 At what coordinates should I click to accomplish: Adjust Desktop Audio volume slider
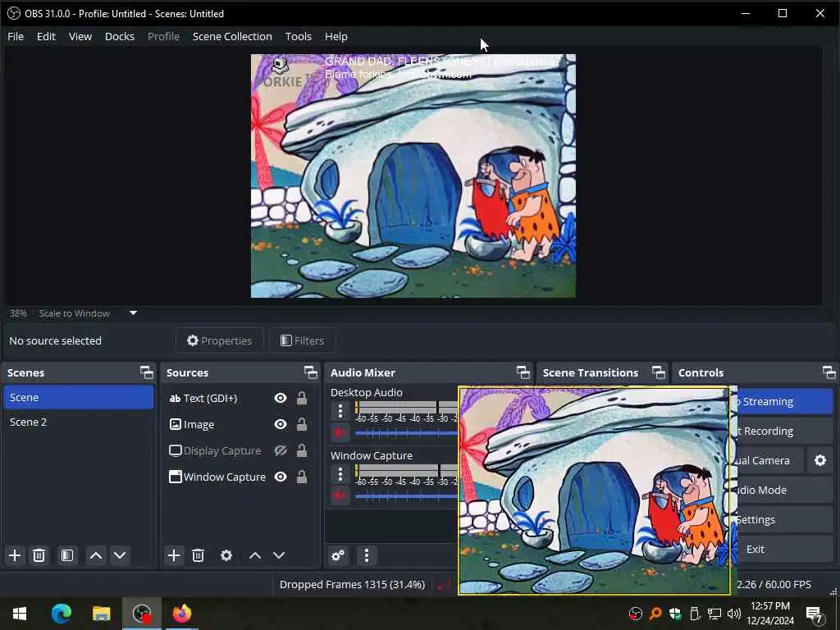coord(406,433)
